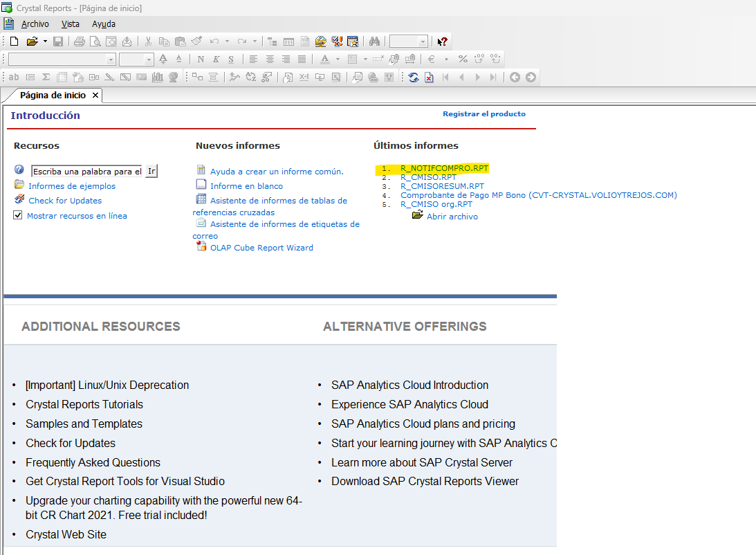The height and width of the screenshot is (555, 756).
Task: Select the Página de inicio tab
Action: tap(53, 95)
